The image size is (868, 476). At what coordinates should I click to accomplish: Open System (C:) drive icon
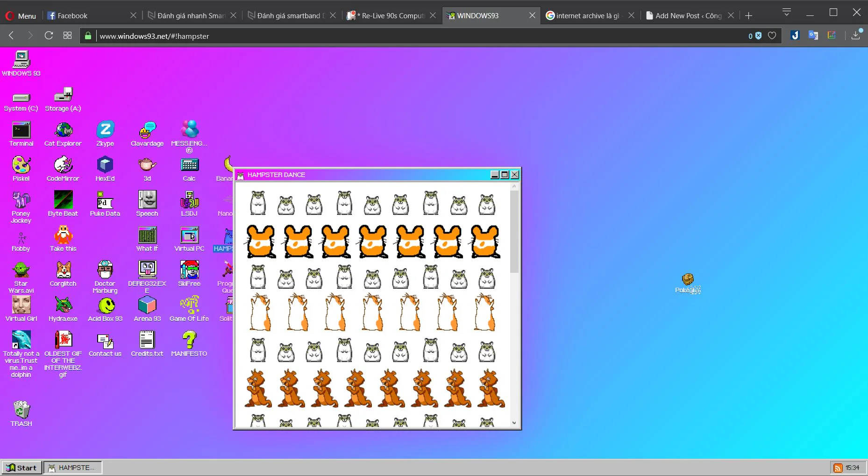pos(21,101)
